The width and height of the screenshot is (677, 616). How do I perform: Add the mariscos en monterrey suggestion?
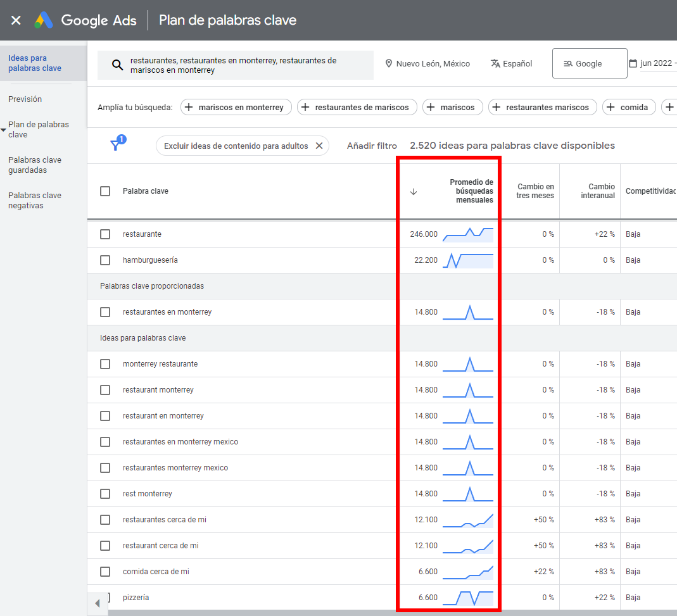coord(236,108)
